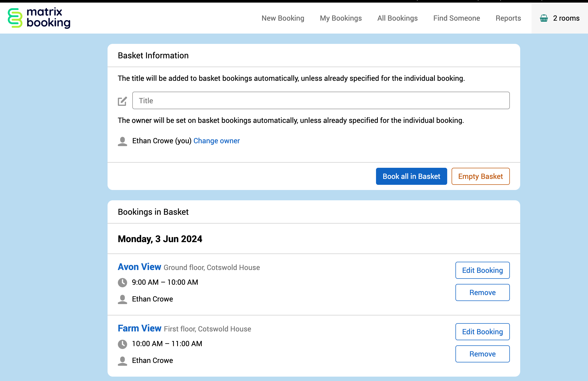Click the Empty Basket button
This screenshot has height=381, width=588.
tap(480, 176)
